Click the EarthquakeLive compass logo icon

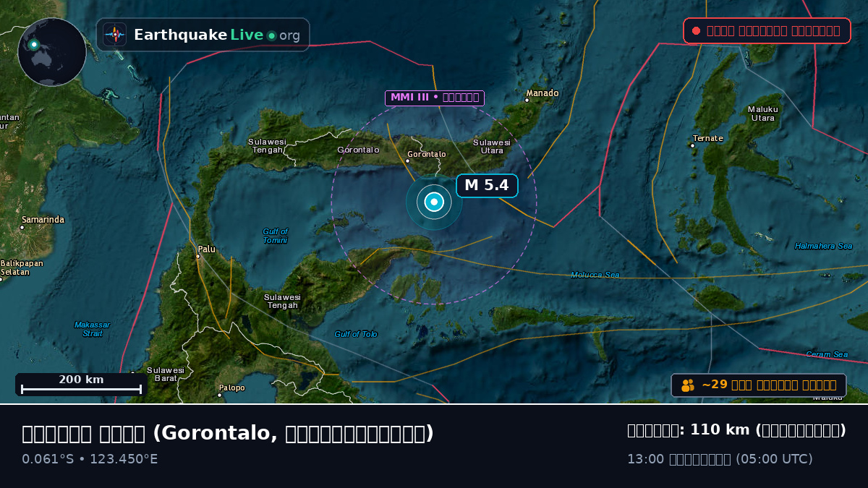(114, 35)
